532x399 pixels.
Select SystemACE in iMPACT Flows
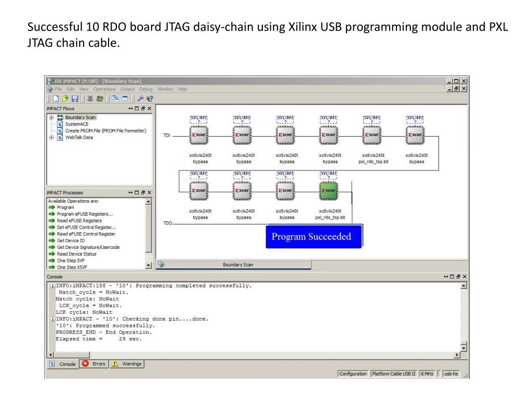coord(77,124)
